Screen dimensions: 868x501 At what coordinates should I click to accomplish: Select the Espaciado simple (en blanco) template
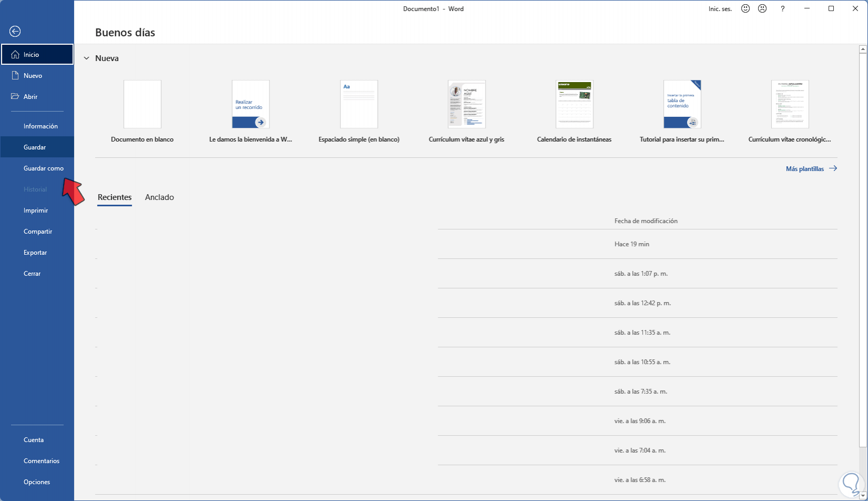pos(359,111)
